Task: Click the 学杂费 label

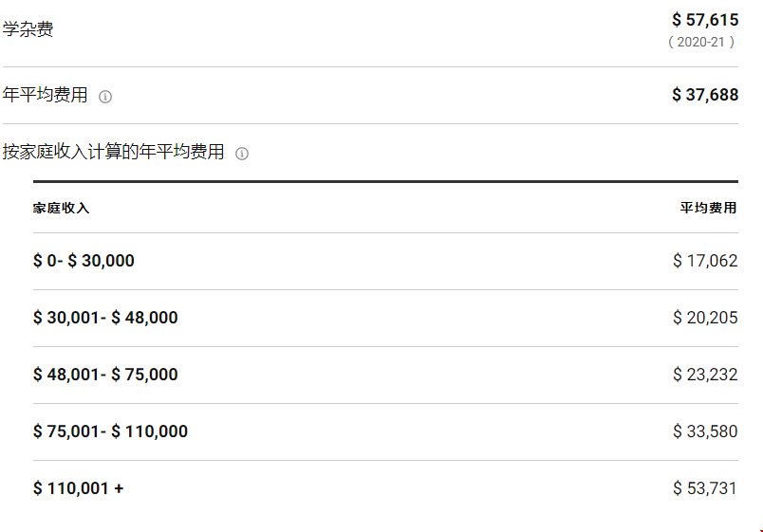Action: coord(28,29)
